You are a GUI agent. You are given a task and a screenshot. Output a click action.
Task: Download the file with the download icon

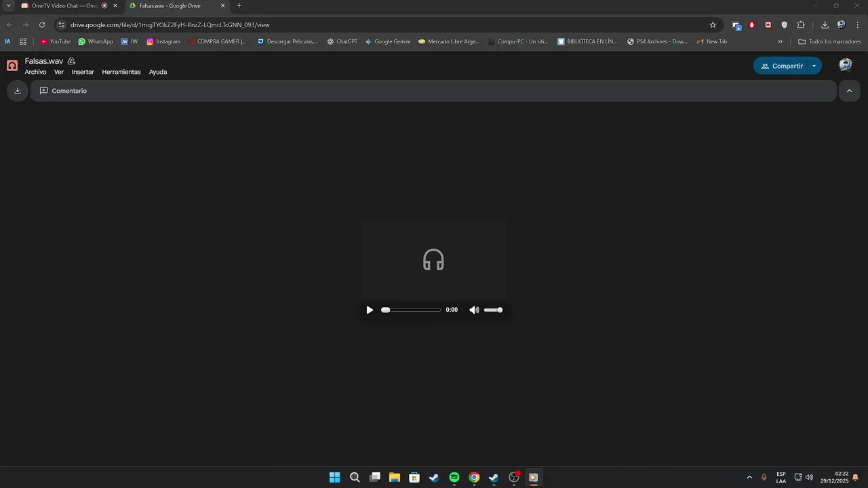click(x=18, y=91)
